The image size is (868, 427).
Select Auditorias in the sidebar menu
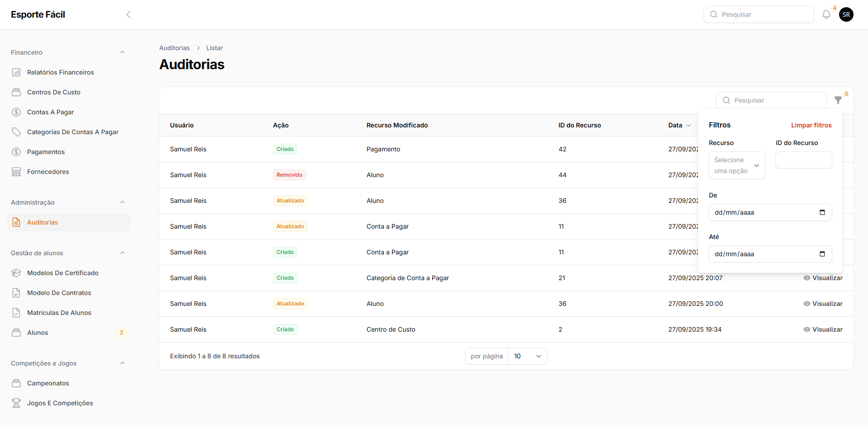(42, 222)
